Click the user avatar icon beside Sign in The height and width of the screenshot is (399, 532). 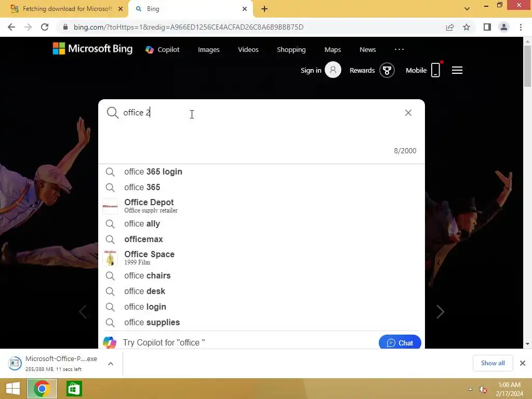coord(333,70)
